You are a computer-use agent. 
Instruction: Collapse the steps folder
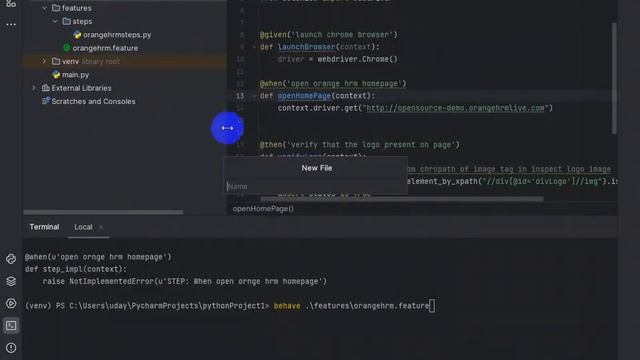coord(55,21)
